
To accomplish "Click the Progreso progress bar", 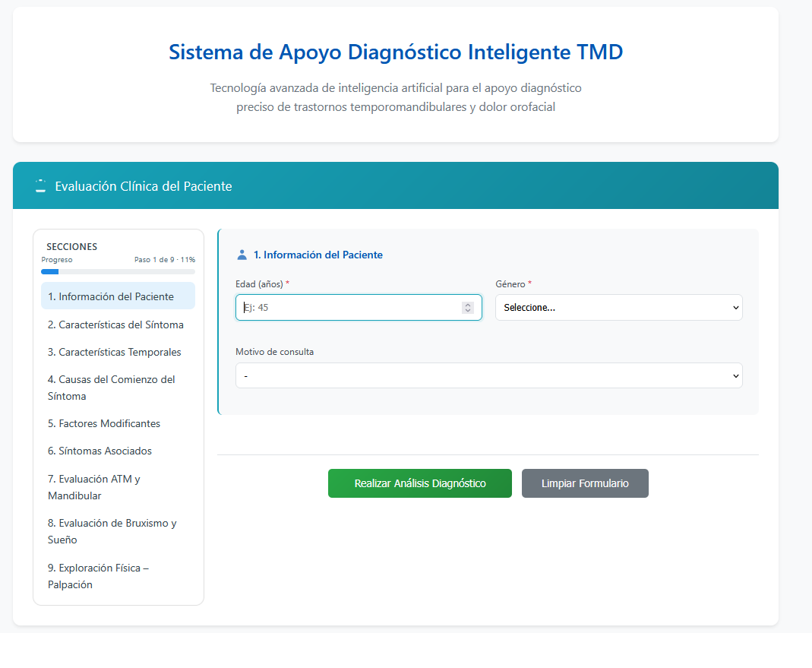I will (x=118, y=271).
